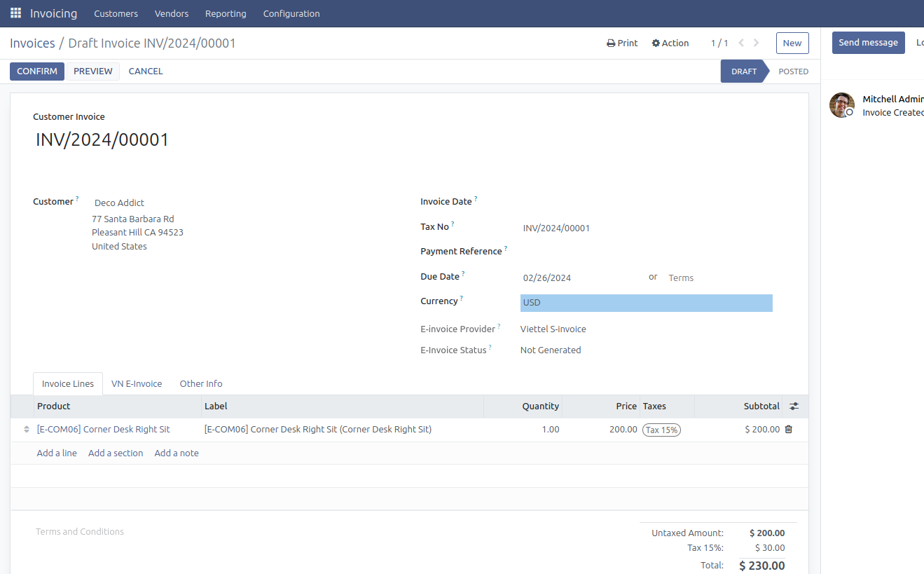Open column settings adjust icon
Viewport: 924px width, 574px height.
[x=794, y=406]
